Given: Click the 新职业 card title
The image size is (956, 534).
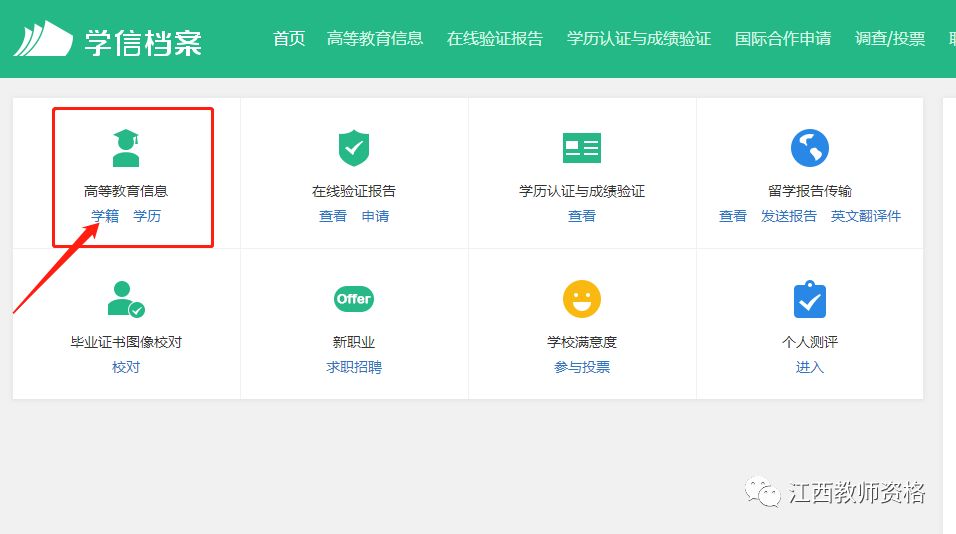Looking at the screenshot, I should [x=354, y=342].
